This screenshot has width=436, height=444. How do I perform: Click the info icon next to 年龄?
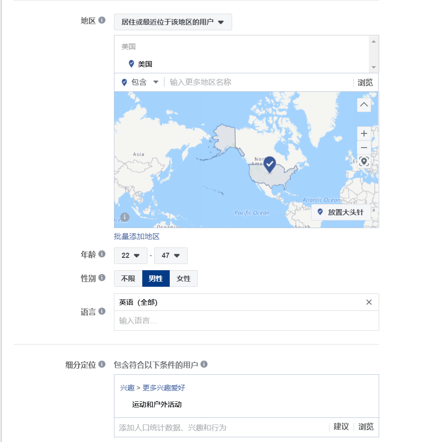tap(102, 254)
